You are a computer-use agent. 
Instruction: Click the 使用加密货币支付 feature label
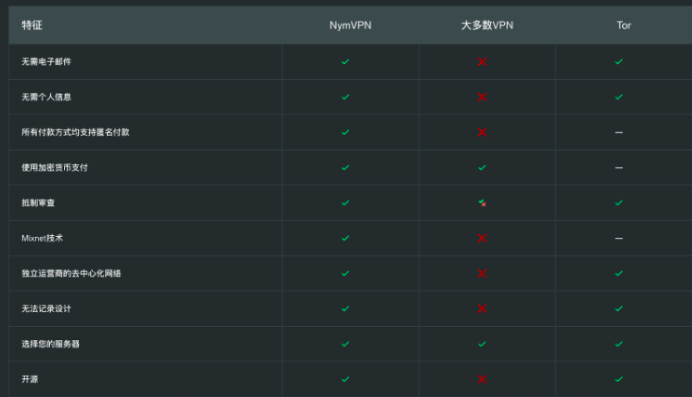[x=55, y=168]
